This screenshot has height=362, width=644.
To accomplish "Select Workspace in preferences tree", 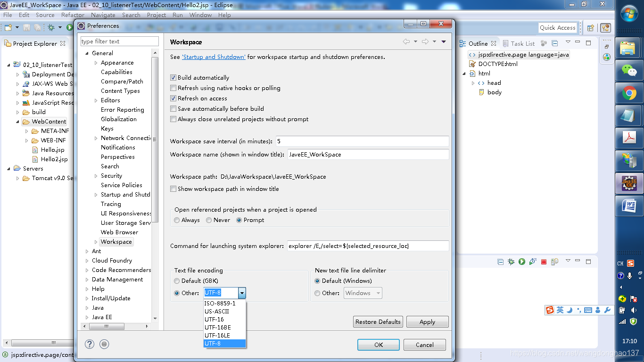I will click(x=116, y=242).
